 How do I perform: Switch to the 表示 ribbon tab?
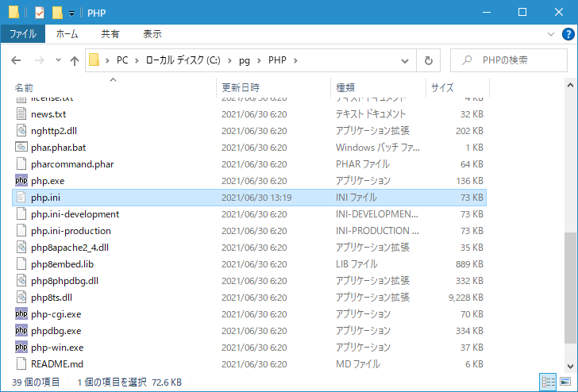152,34
